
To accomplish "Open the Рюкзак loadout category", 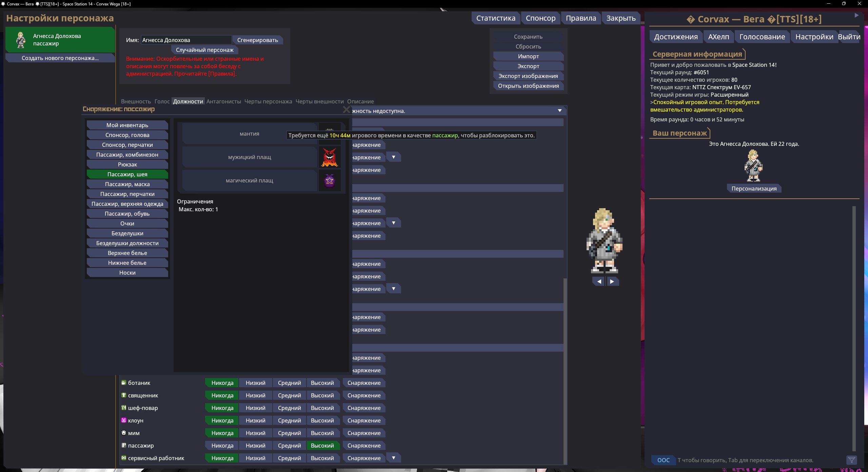I will point(127,164).
